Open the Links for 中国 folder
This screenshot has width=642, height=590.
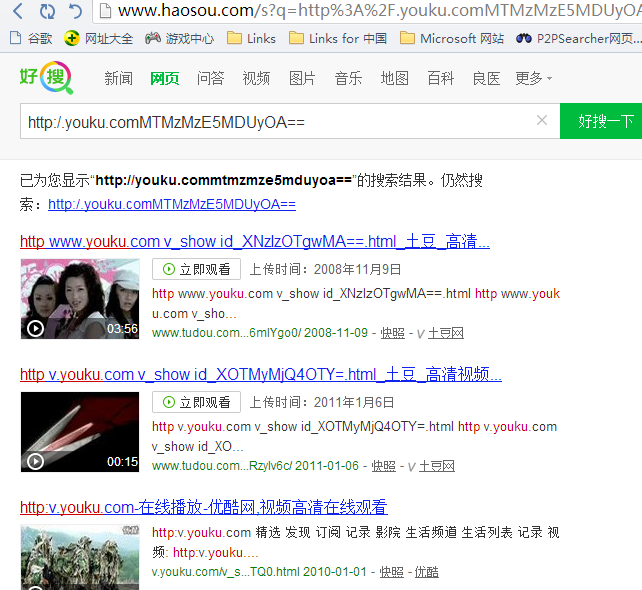(x=338, y=38)
